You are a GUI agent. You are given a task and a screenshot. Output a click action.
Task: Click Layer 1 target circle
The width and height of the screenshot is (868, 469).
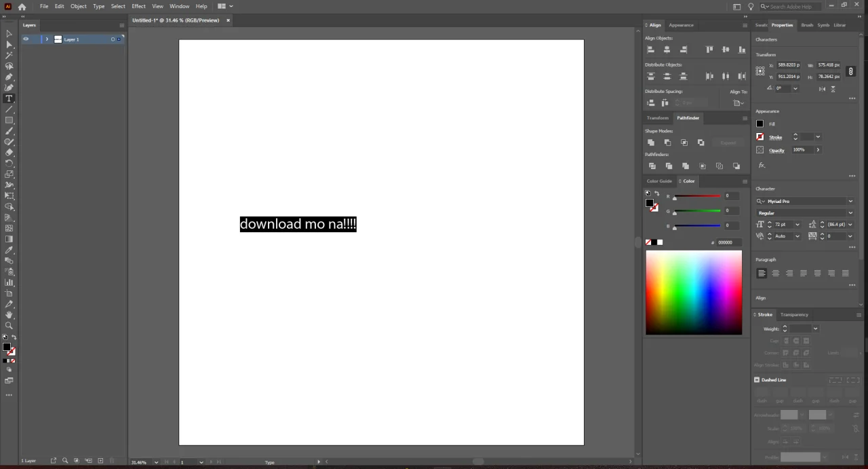pyautogui.click(x=113, y=39)
